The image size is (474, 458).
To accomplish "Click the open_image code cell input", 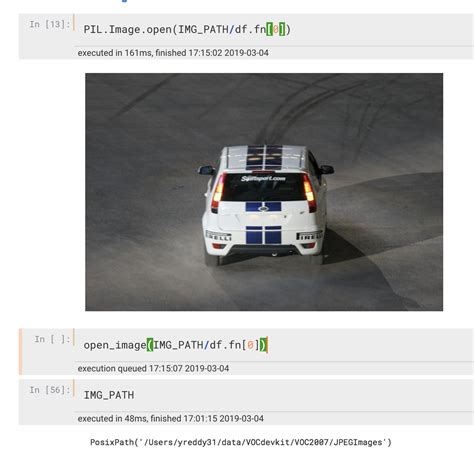I will pyautogui.click(x=274, y=345).
